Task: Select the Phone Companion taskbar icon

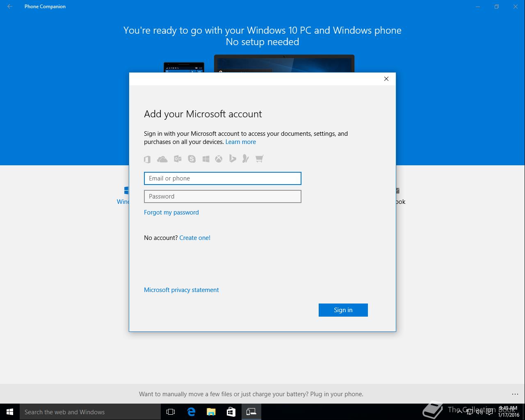Action: click(x=251, y=412)
